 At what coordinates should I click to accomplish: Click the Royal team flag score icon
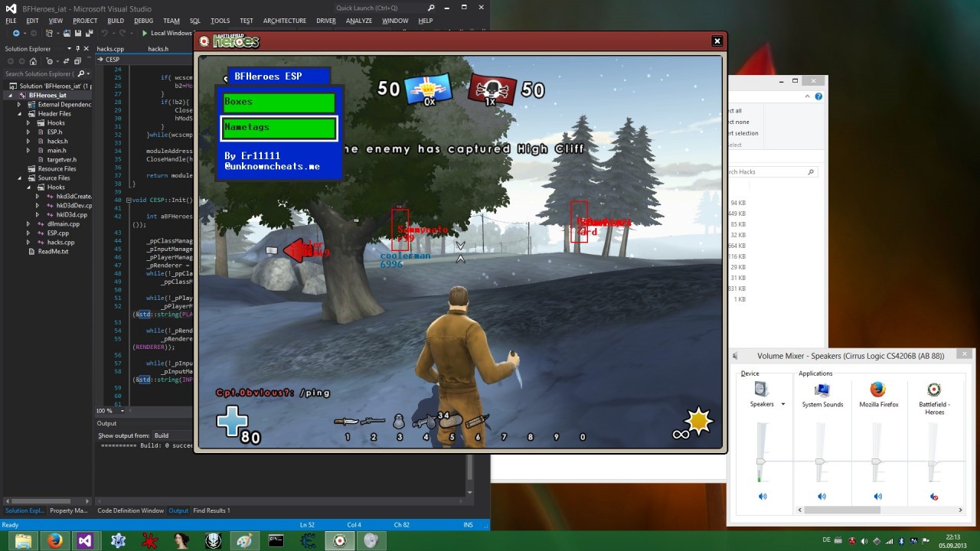429,90
